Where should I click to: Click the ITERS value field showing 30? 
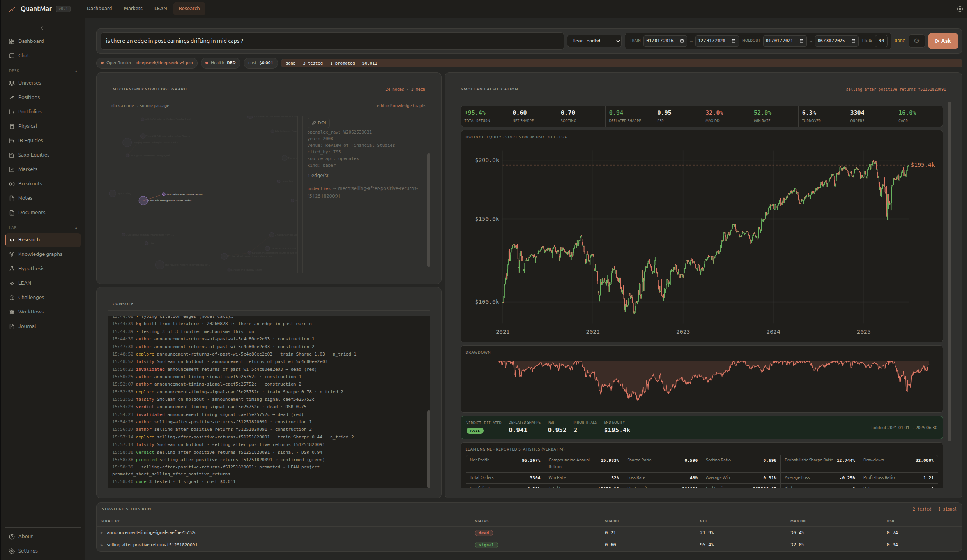881,41
